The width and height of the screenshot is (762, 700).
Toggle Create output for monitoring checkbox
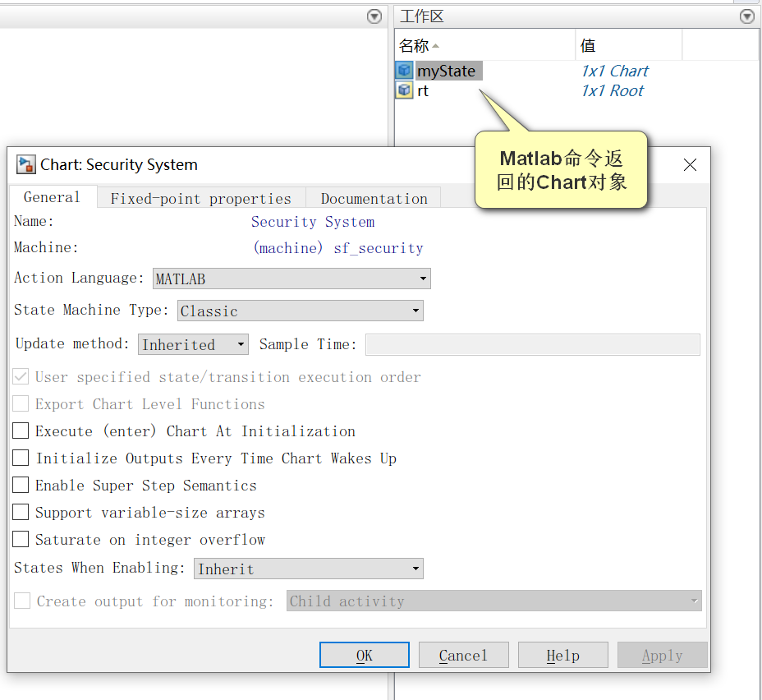click(22, 601)
